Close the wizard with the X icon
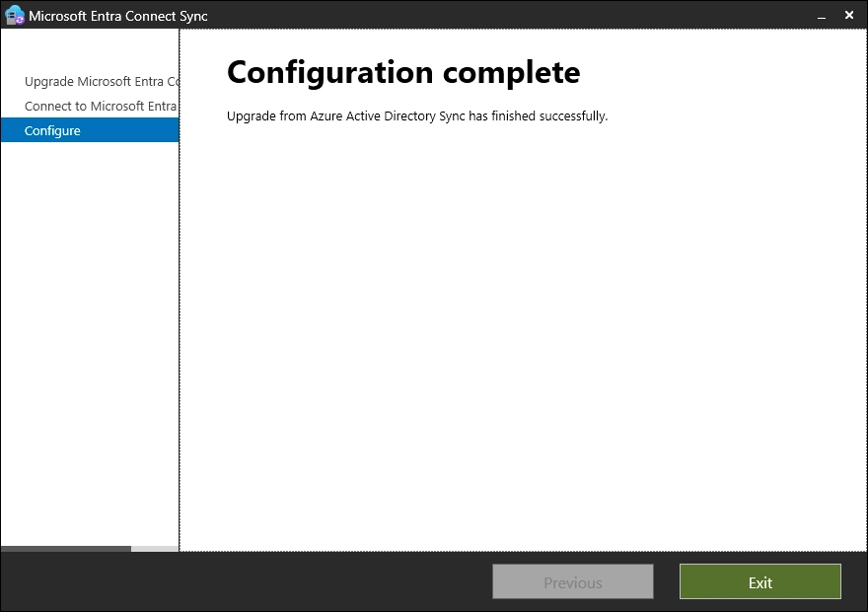 pos(849,15)
